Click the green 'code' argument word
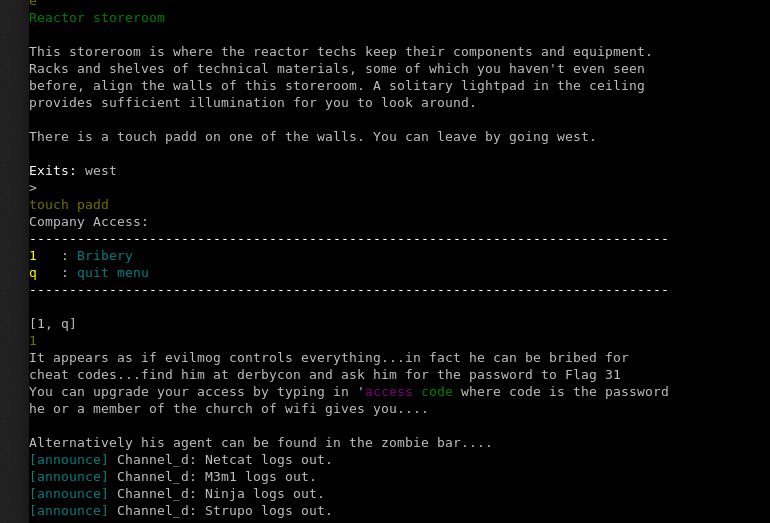Image resolution: width=770 pixels, height=523 pixels. [437, 392]
